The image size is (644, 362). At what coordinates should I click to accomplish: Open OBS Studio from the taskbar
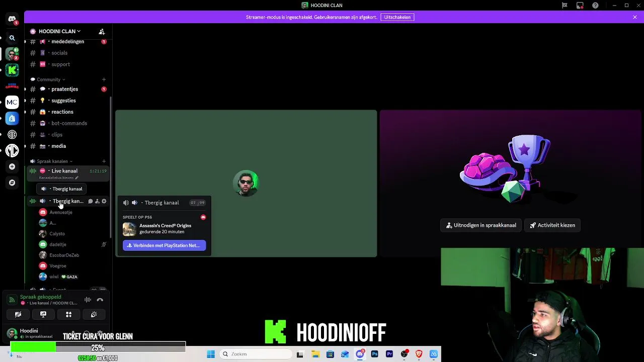tap(404, 354)
